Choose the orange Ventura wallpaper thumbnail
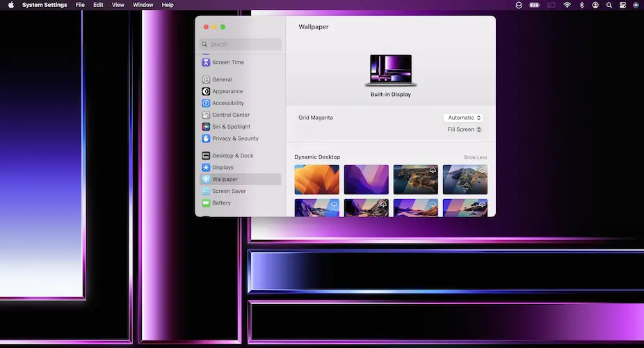The width and height of the screenshot is (644, 348). click(316, 180)
